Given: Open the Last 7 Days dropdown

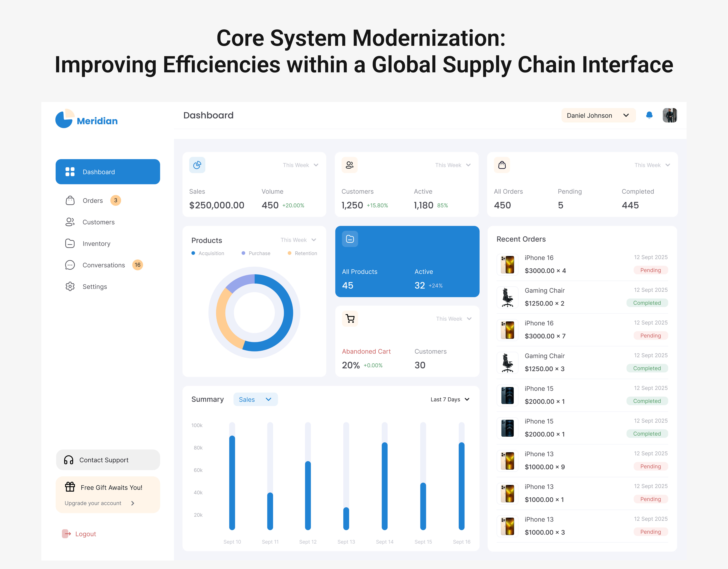Looking at the screenshot, I should coord(450,399).
